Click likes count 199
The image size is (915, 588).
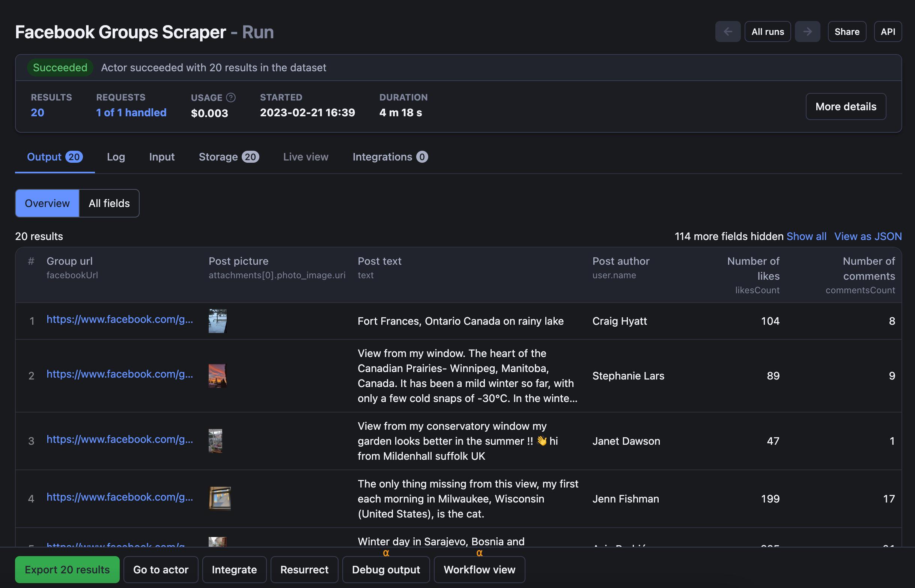(x=770, y=499)
